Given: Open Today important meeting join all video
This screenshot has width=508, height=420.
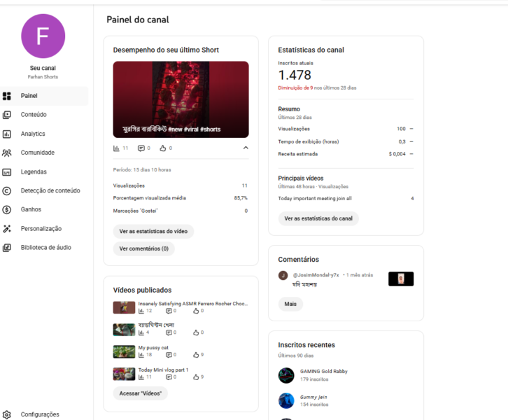Looking at the screenshot, I should pos(315,198).
